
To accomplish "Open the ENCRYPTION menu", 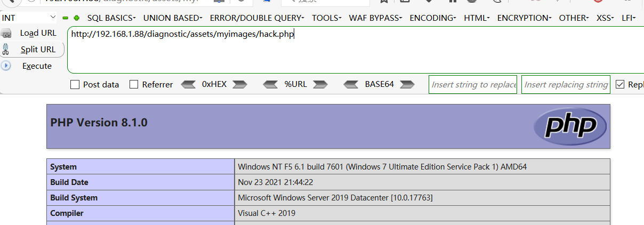I will point(525,18).
